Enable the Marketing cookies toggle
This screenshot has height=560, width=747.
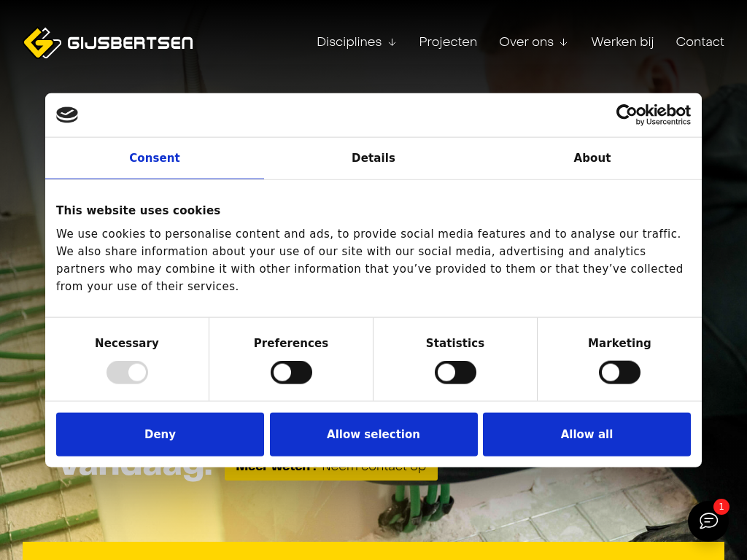point(619,373)
